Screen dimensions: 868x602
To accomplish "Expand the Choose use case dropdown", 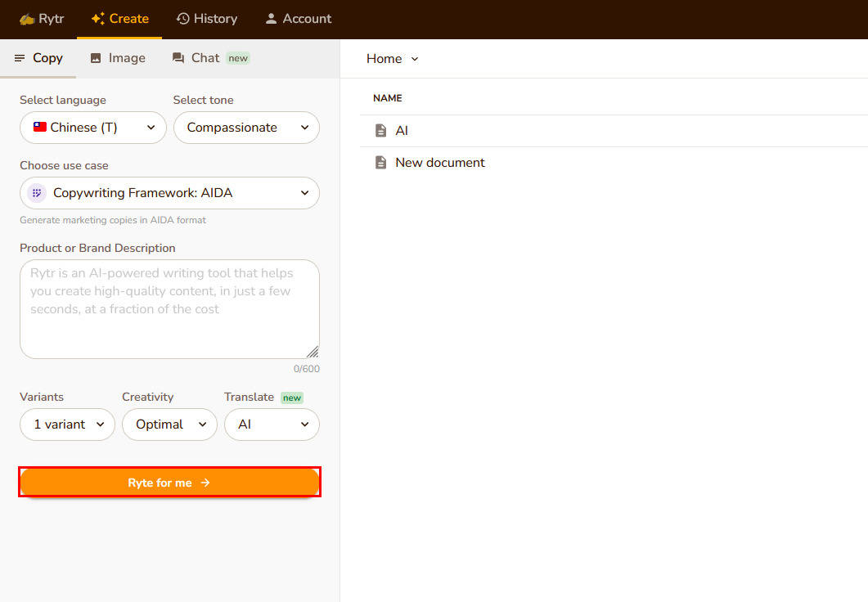I will 169,193.
